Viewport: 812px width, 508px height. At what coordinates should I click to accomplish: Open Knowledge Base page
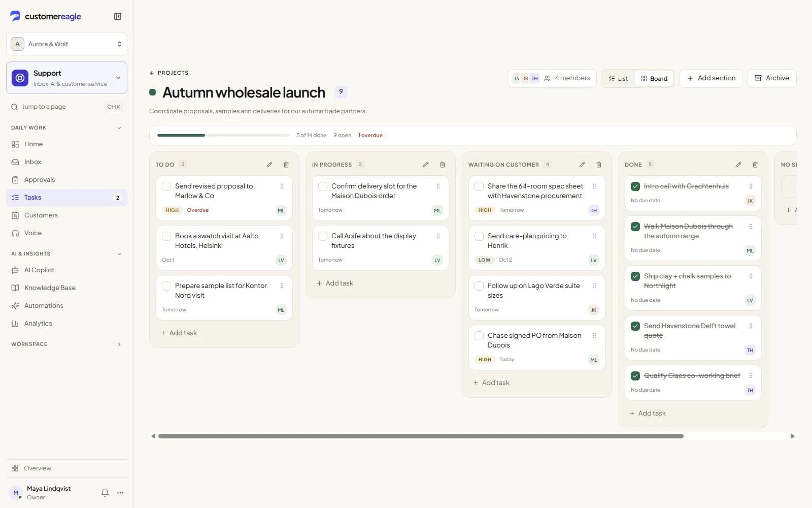click(66, 288)
